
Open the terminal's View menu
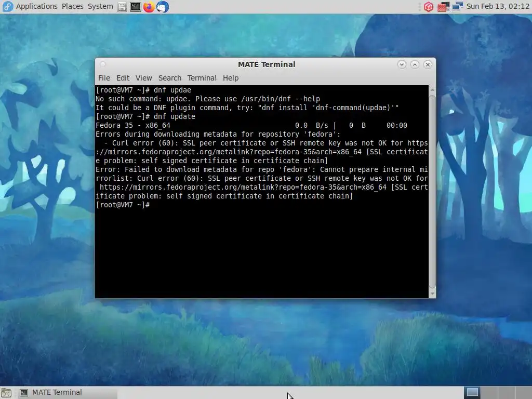tap(143, 78)
